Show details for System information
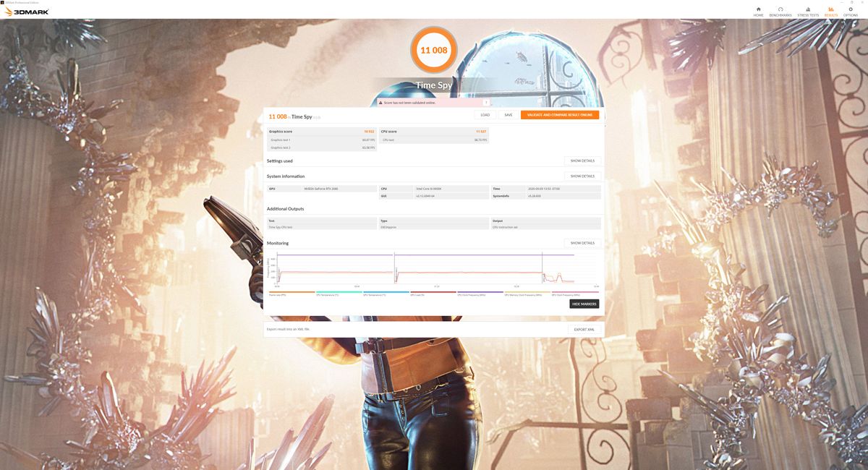 click(582, 176)
